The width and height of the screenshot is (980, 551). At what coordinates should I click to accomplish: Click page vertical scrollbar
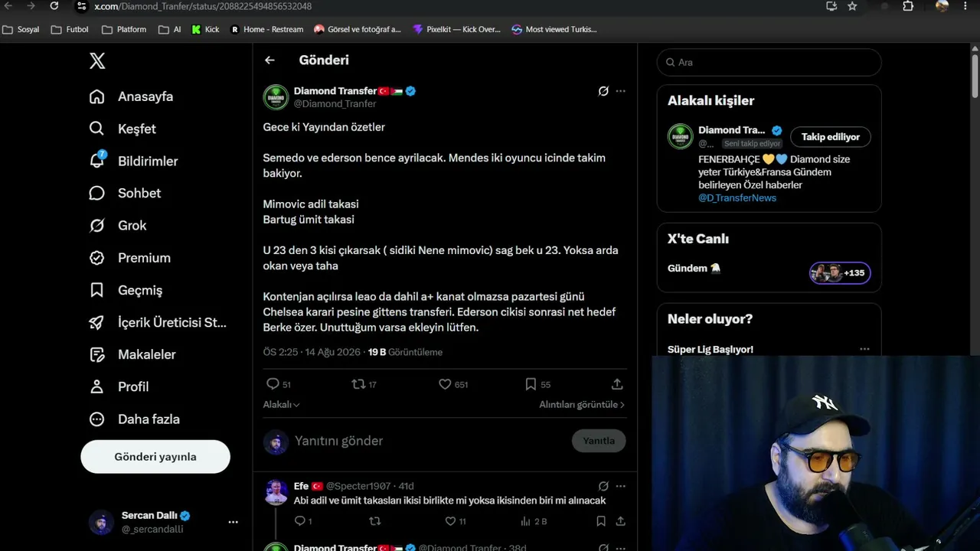[975, 78]
